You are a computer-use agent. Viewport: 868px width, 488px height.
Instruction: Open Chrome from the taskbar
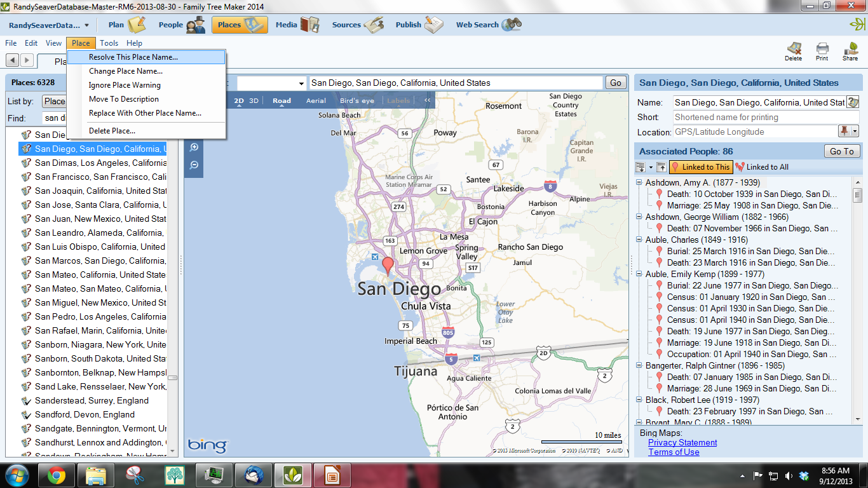click(x=56, y=475)
